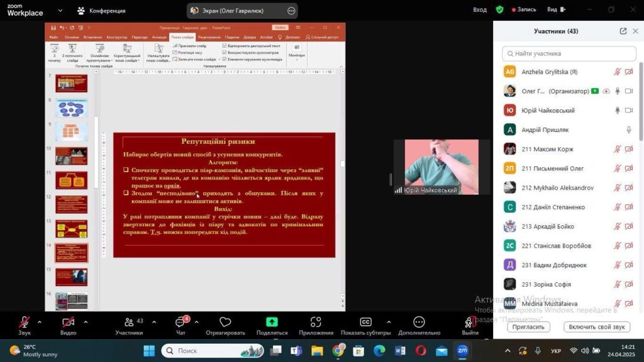Open the Вставлення ribbon tab

(x=92, y=37)
